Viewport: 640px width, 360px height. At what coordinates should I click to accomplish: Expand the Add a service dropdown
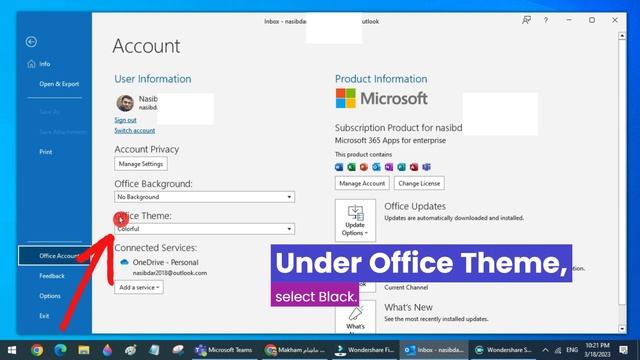(139, 287)
